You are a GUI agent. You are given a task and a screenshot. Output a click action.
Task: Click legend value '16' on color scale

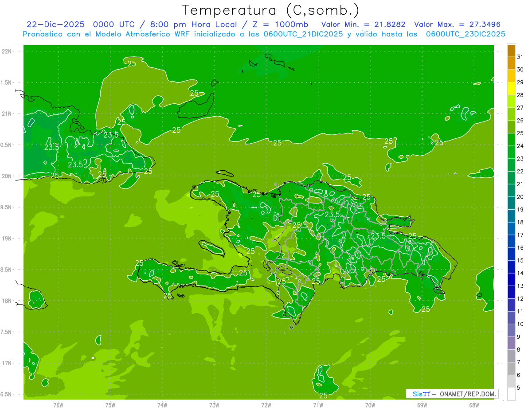click(x=520, y=248)
